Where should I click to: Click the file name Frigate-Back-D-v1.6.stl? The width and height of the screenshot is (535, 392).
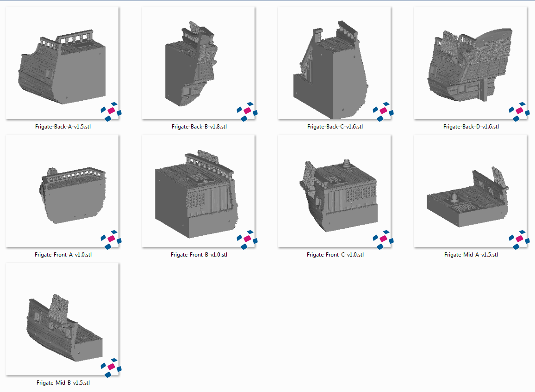(471, 127)
